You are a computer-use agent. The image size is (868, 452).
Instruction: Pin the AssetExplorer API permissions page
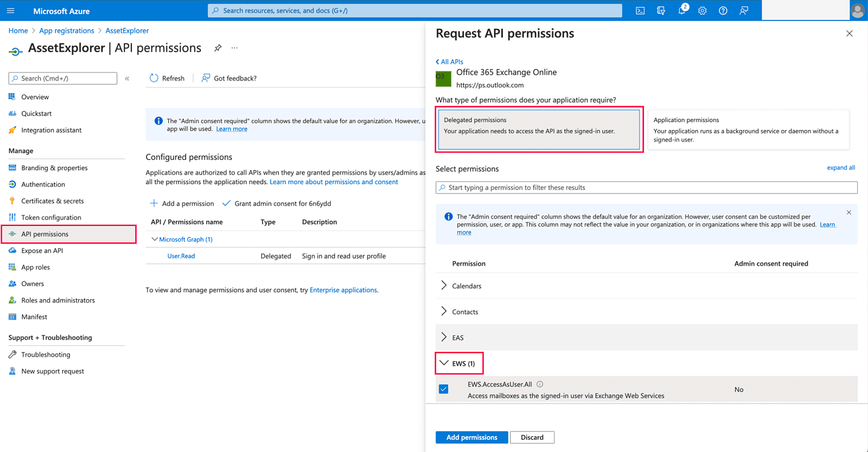pos(218,48)
